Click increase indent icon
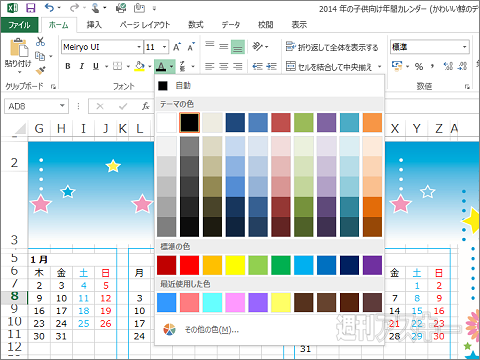480x360 pixels. point(272,67)
